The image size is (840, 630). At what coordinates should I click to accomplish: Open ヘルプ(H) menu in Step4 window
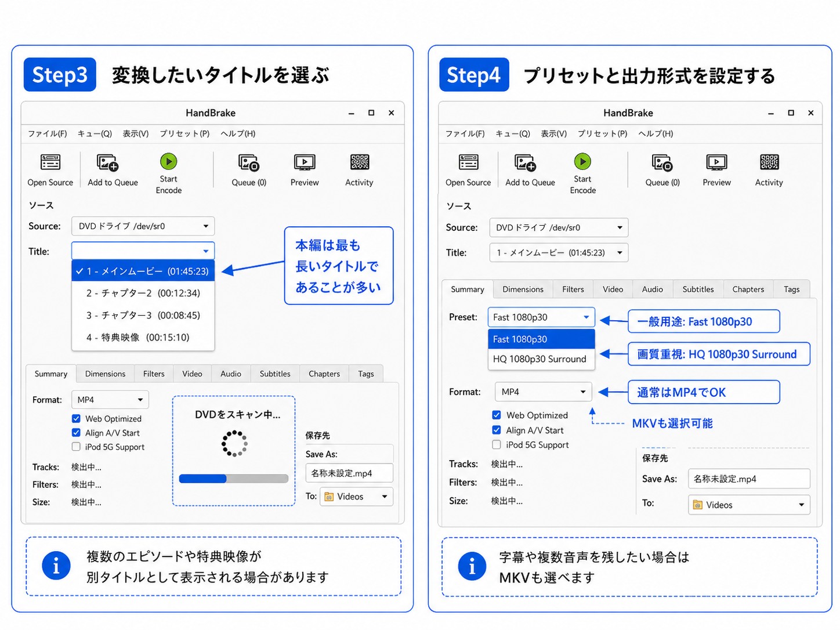(x=656, y=133)
